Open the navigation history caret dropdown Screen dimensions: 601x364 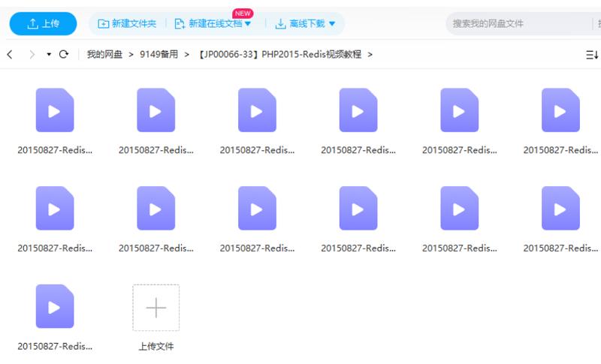(49, 55)
